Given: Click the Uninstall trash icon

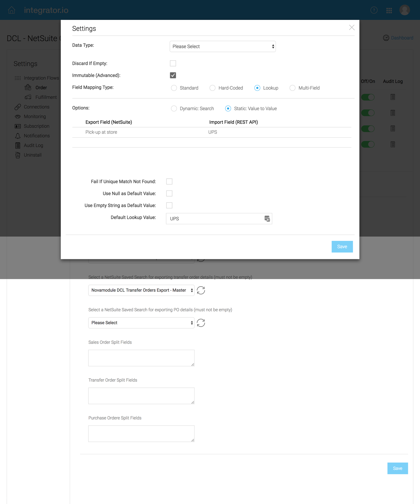Looking at the screenshot, I should click(x=18, y=155).
